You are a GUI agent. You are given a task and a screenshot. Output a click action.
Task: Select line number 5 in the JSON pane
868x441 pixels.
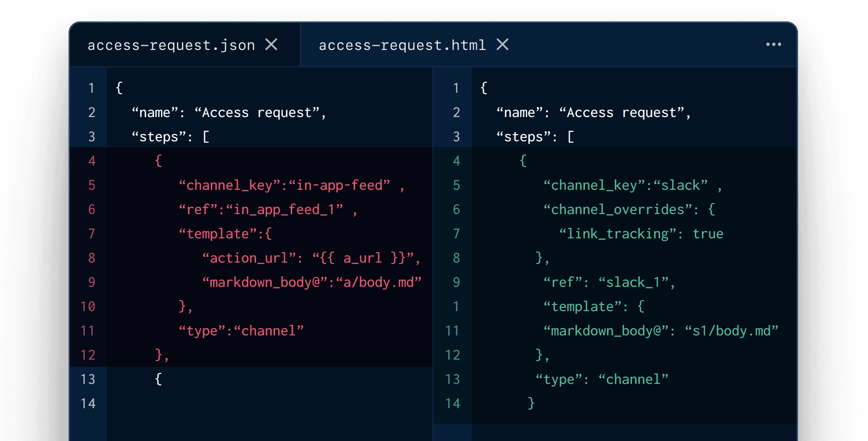(92, 186)
